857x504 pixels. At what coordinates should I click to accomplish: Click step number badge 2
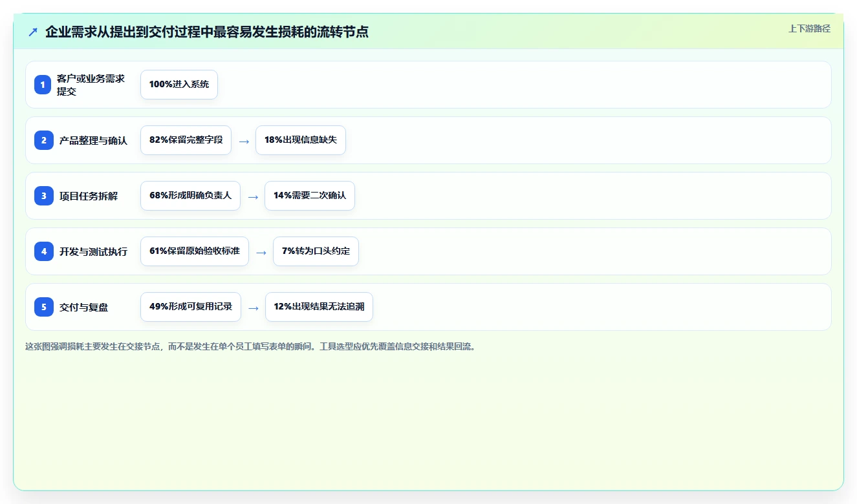[44, 140]
